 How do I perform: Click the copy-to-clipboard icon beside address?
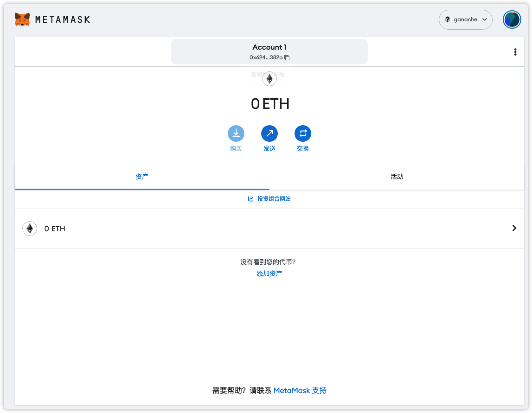(x=287, y=58)
